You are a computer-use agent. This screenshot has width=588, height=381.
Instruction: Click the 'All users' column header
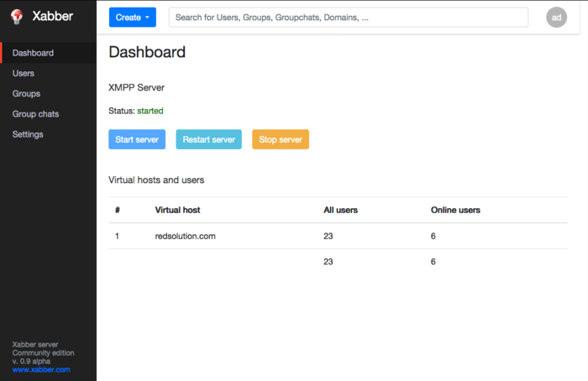pyautogui.click(x=340, y=210)
